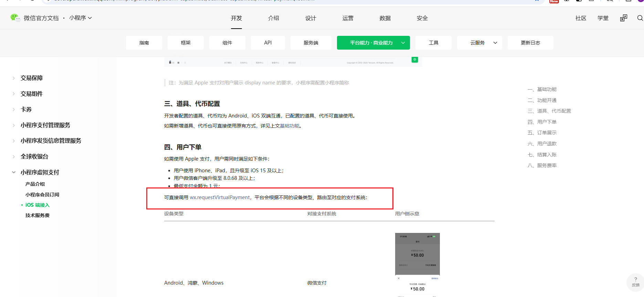Open the 框架 sub-navigation tab
Screen dimensions: 644x297
pyautogui.click(x=186, y=43)
